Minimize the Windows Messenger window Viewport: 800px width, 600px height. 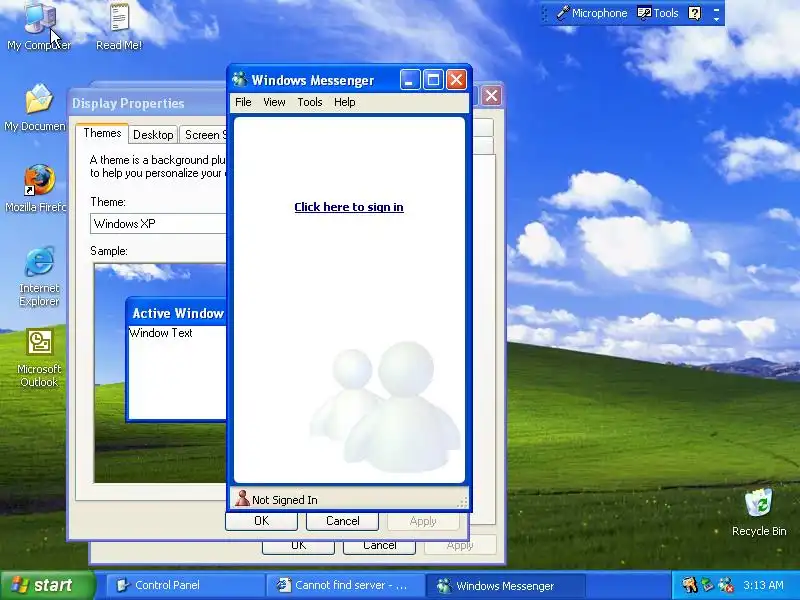point(410,80)
